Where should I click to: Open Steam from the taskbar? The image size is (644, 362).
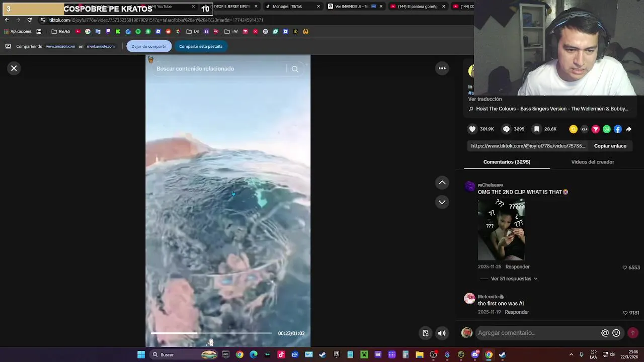(323, 355)
